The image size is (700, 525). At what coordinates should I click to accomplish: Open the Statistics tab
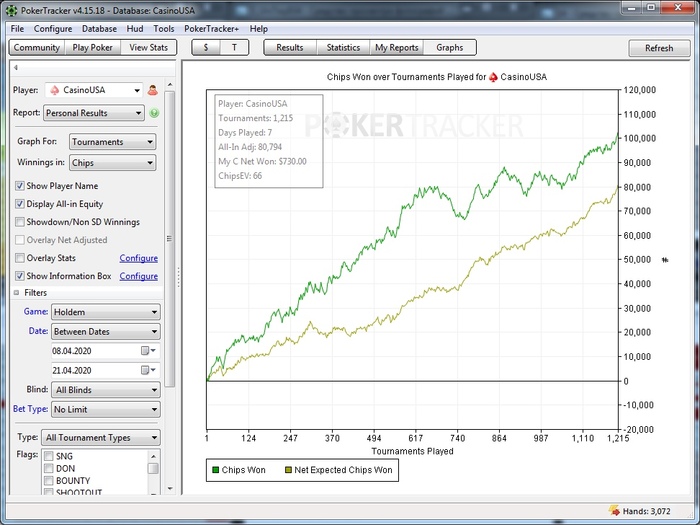[x=343, y=47]
